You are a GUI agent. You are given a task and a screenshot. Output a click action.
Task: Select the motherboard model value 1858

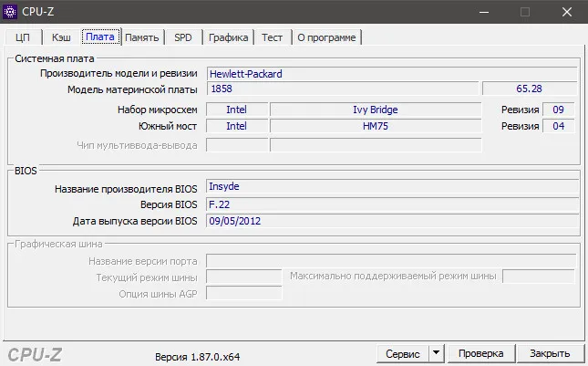coord(343,89)
